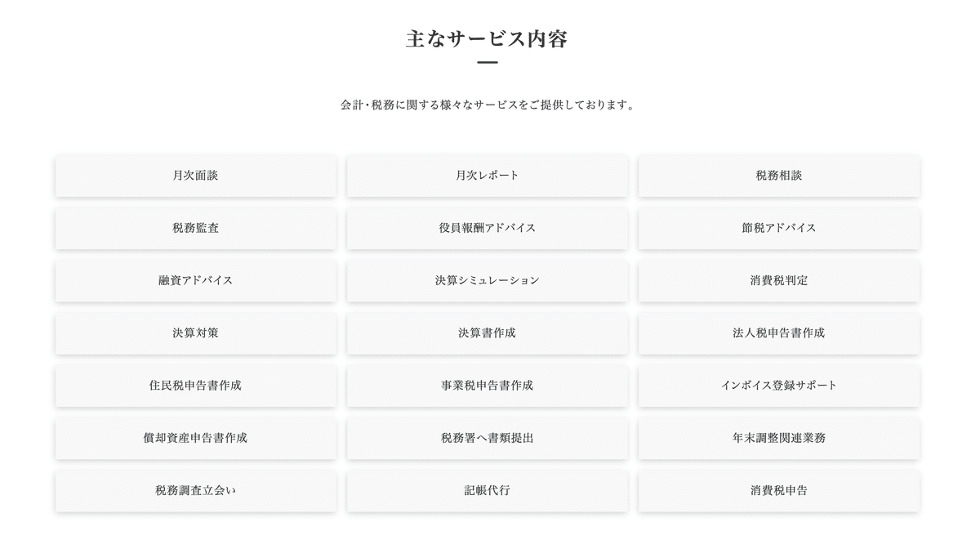Viewport: 980px width, 549px height.
Task: Open 事業税申告書作成 card
Action: [x=488, y=386]
